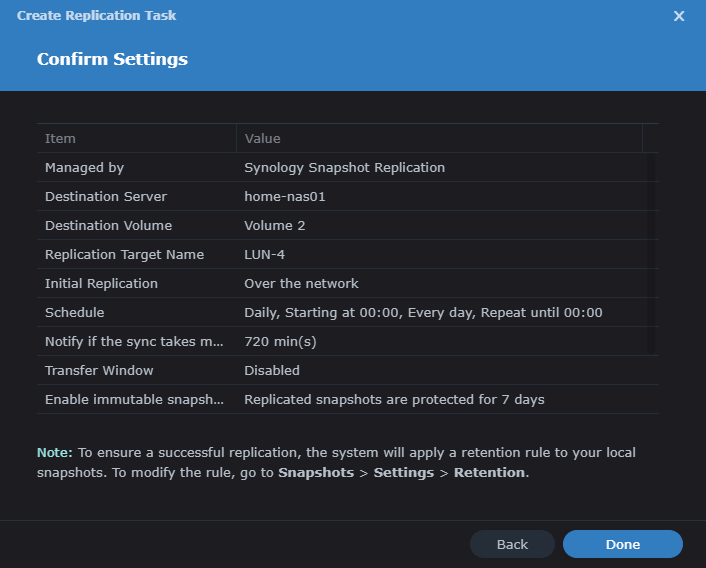Viewport: 706px width, 568px height.
Task: Click the LUN-4 value cell
Action: tap(265, 254)
